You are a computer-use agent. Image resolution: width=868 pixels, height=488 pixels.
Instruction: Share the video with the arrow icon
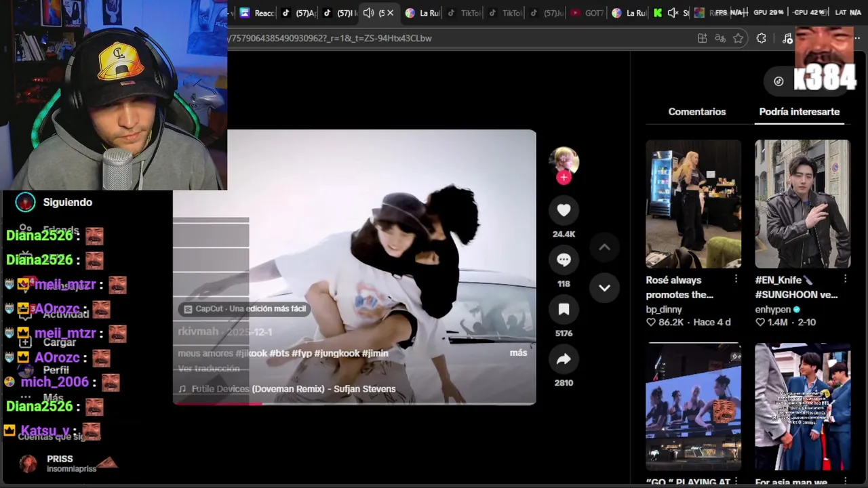pyautogui.click(x=564, y=359)
